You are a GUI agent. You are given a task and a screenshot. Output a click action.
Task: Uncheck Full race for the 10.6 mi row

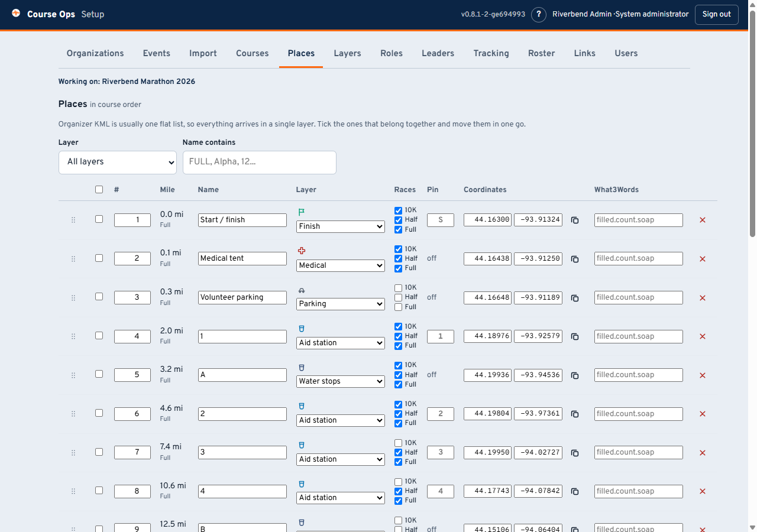click(x=398, y=501)
